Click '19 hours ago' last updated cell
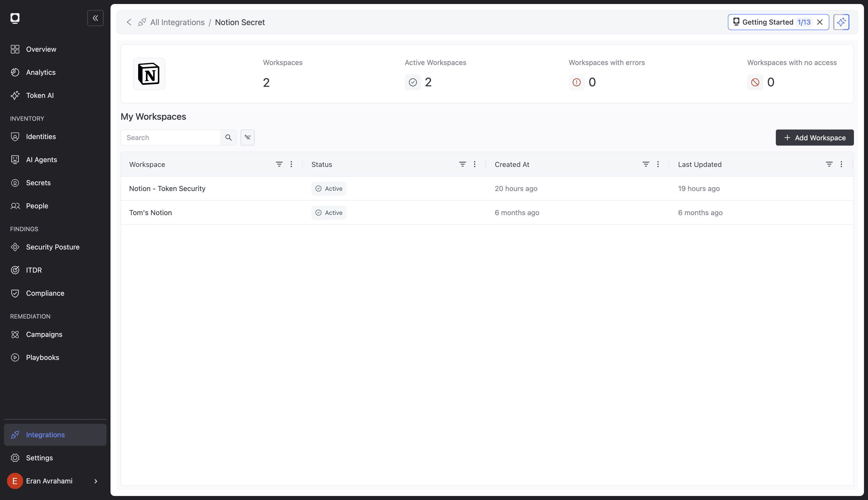Screen dimensions: 868x500 point(699,189)
